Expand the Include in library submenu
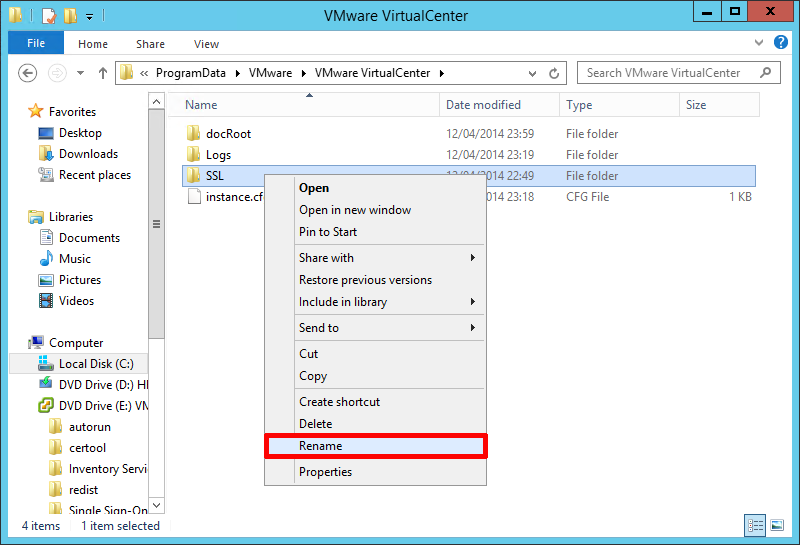Viewport: 800px width, 545px height. pos(376,302)
